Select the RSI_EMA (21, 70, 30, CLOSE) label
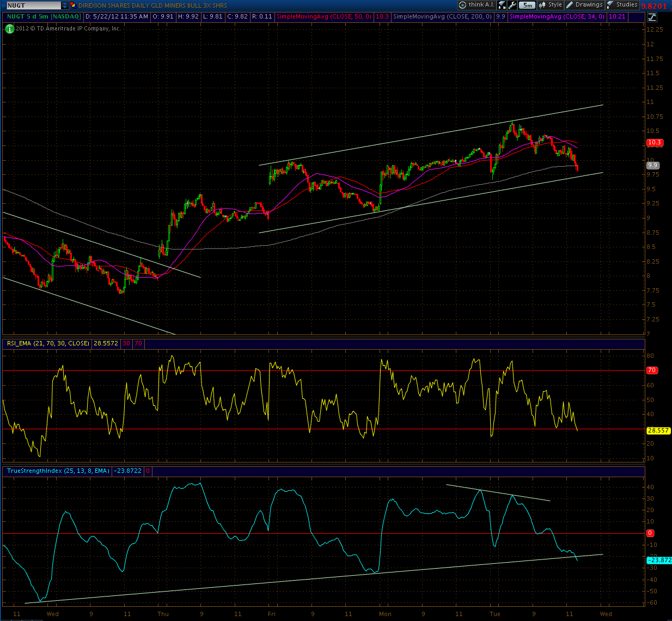 pyautogui.click(x=48, y=343)
